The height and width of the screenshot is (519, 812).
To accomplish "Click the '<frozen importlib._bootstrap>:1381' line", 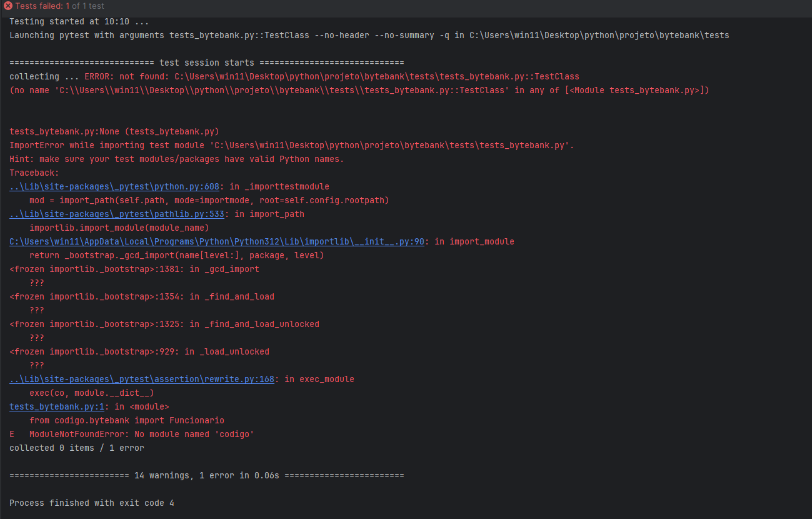I will pos(134,269).
